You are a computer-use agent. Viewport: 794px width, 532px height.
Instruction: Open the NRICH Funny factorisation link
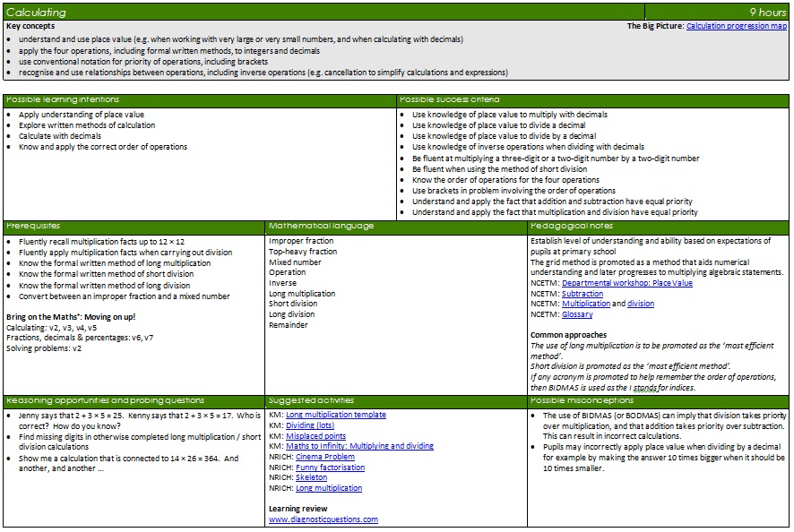[330, 468]
